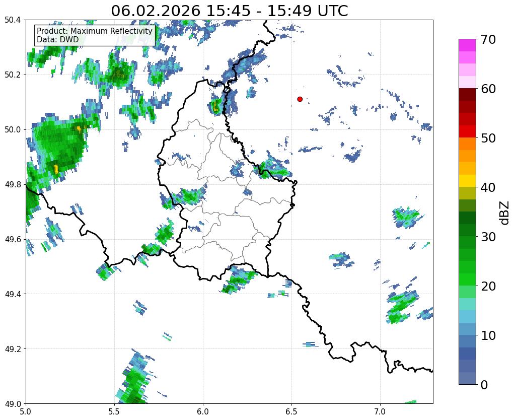Click the colorbar tick label 20
This screenshot has width=515, height=420.
pos(488,286)
